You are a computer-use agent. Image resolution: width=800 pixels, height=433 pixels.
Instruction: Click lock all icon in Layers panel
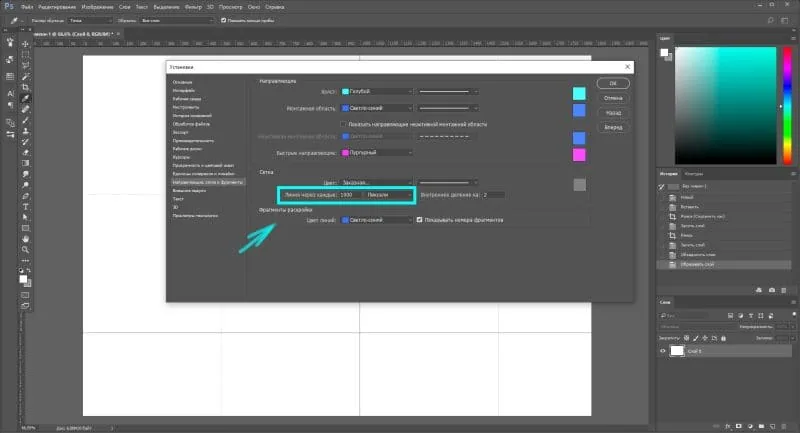click(x=723, y=338)
